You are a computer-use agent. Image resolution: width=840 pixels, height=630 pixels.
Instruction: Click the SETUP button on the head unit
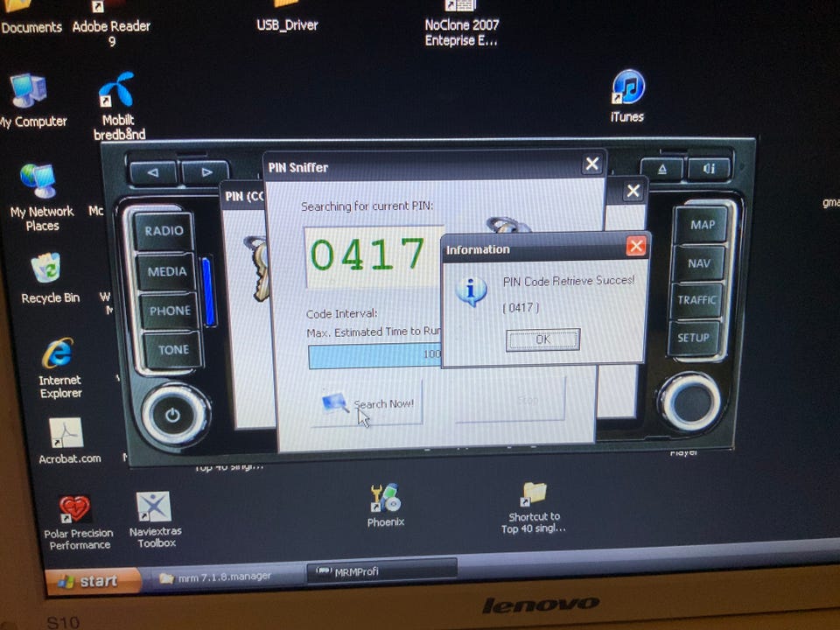coord(693,338)
